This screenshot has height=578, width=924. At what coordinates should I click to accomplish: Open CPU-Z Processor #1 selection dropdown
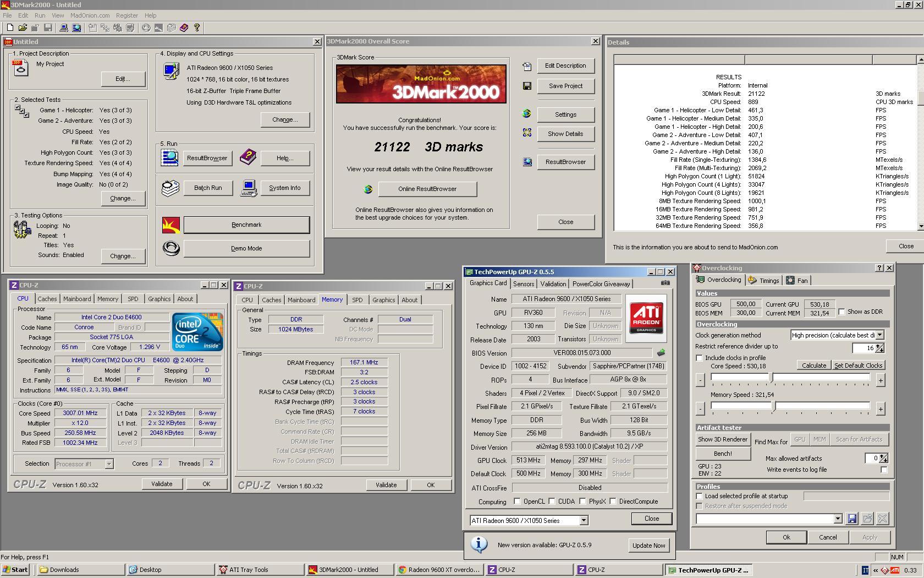109,464
